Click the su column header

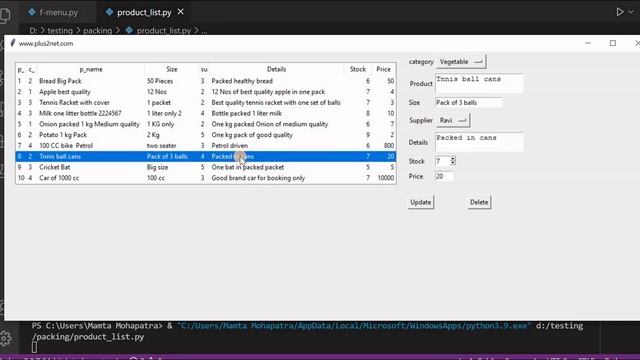204,69
